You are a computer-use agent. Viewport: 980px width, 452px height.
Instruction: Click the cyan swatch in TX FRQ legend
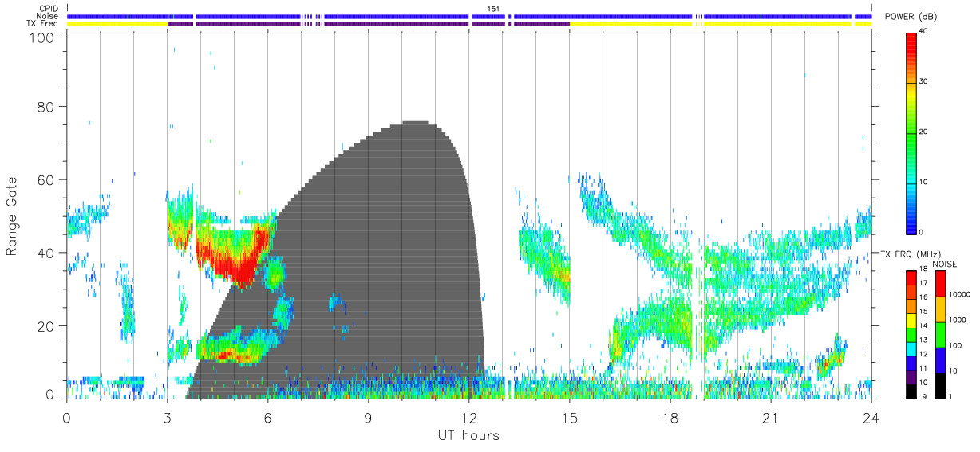pyautogui.click(x=911, y=348)
